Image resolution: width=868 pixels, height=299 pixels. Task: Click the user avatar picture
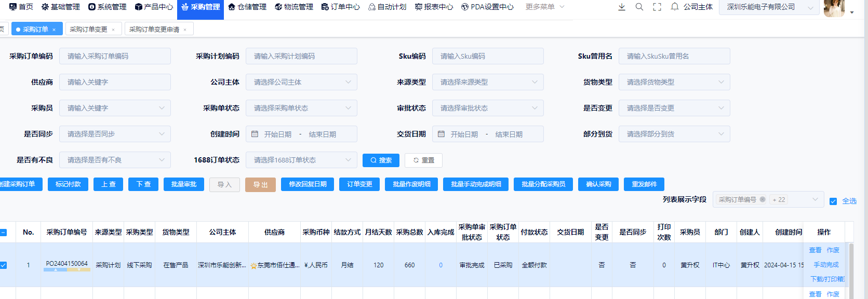834,8
